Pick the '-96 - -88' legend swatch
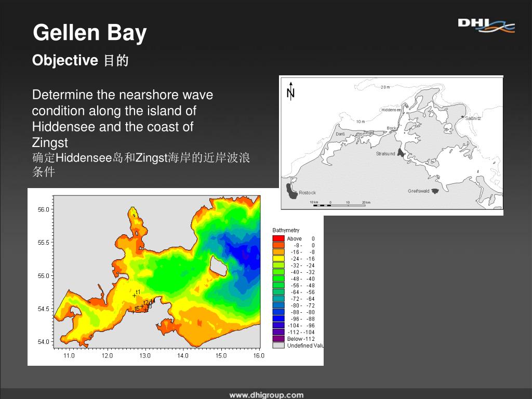The width and height of the screenshot is (532, 399). click(278, 318)
